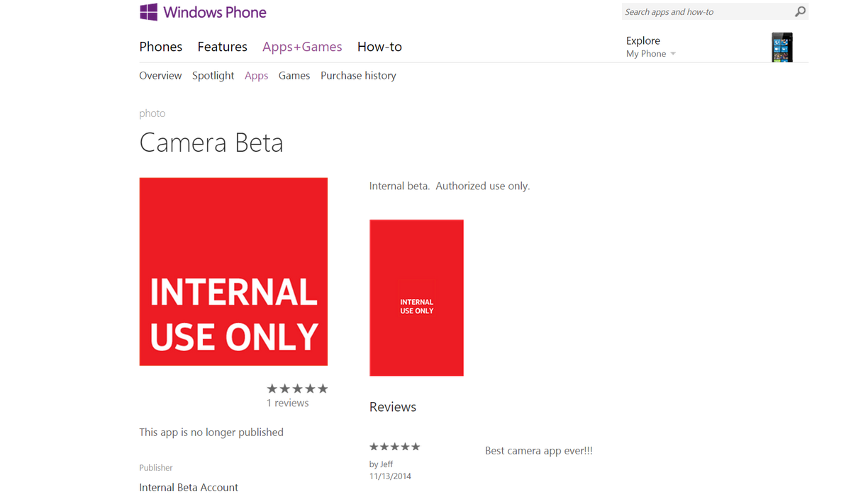Select the Phones menu item

(160, 46)
